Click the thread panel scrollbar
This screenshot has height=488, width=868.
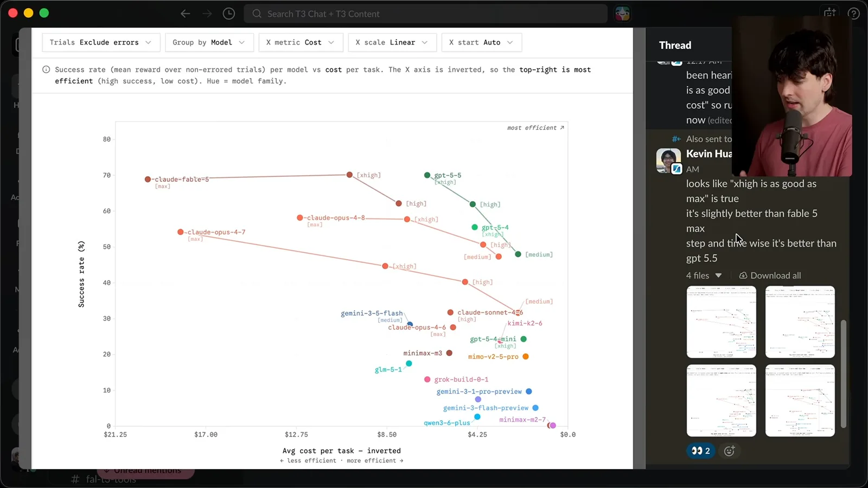843,374
